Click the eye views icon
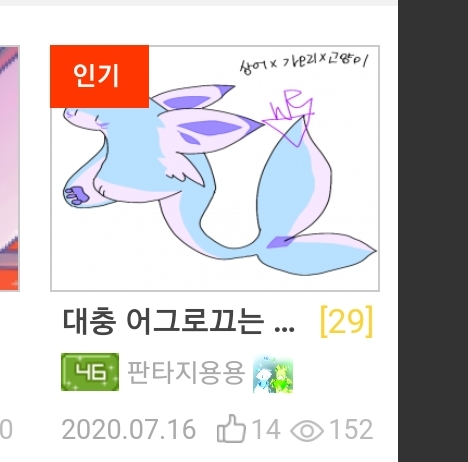Image resolution: width=468 pixels, height=462 pixels. [307, 430]
